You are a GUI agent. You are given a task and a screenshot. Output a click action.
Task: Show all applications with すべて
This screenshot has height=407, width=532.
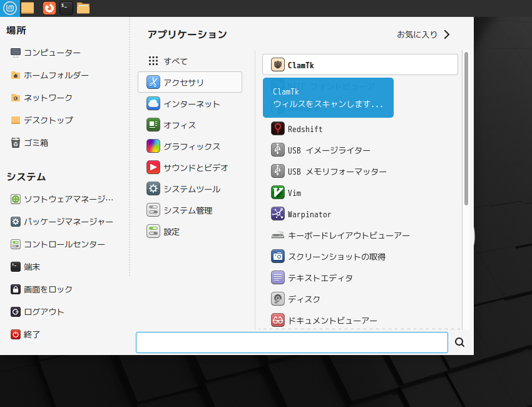pyautogui.click(x=190, y=61)
